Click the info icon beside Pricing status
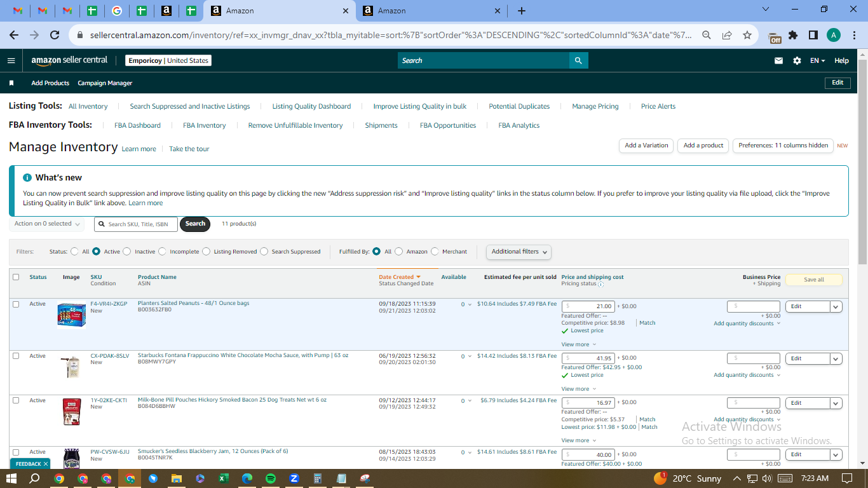The width and height of the screenshot is (868, 488). pos(601,285)
